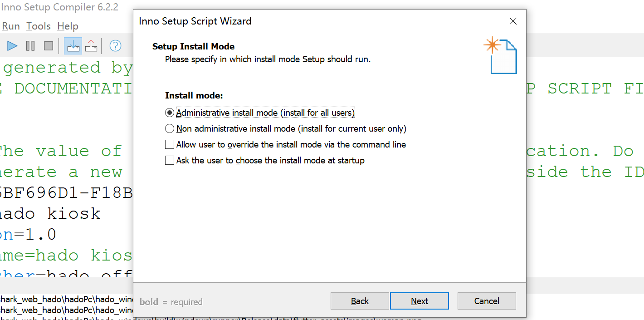644x320 pixels.
Task: Open the Help menu
Action: 68,26
